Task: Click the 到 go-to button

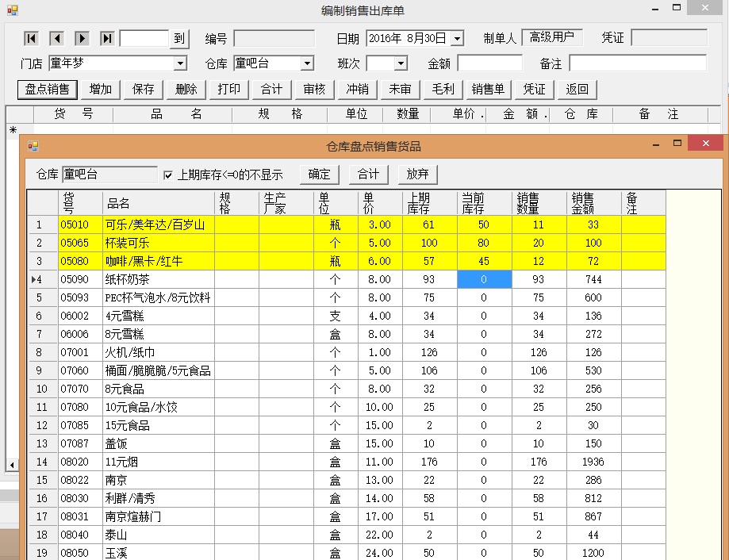Action: [x=179, y=39]
